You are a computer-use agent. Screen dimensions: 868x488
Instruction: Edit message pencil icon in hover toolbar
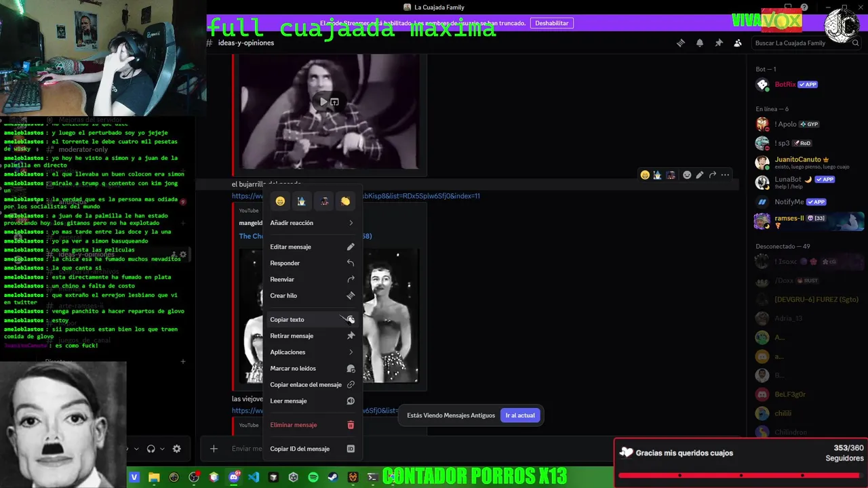[x=700, y=175]
